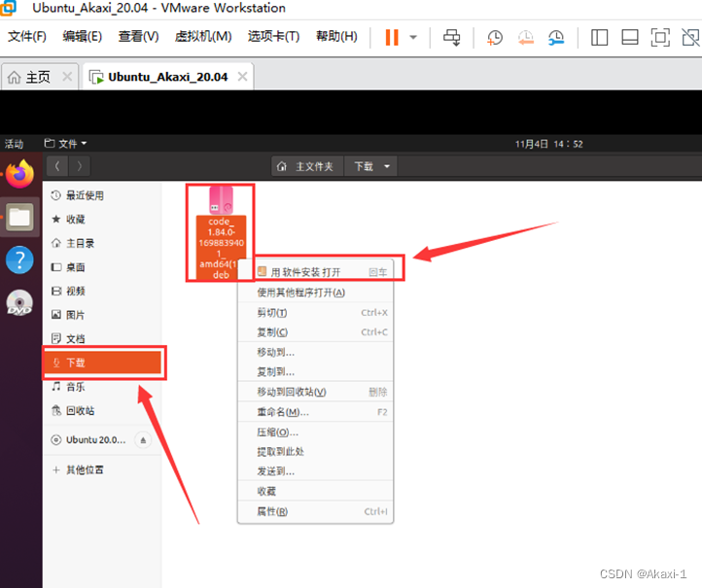Click the 主文件夹 path bar button

307,166
